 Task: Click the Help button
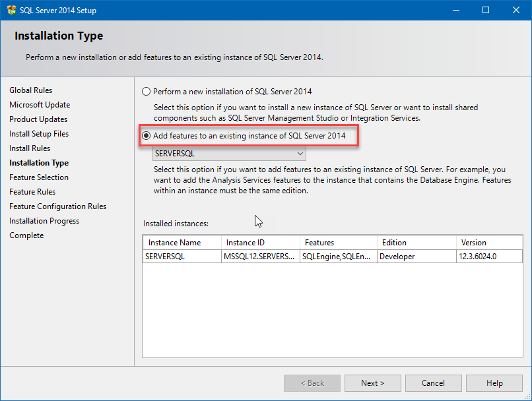(494, 383)
